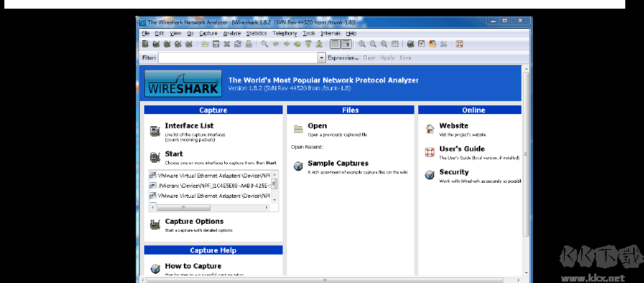Viewport: 644px width, 283px height.
Task: Jump to the first packet icon
Action: (308, 44)
